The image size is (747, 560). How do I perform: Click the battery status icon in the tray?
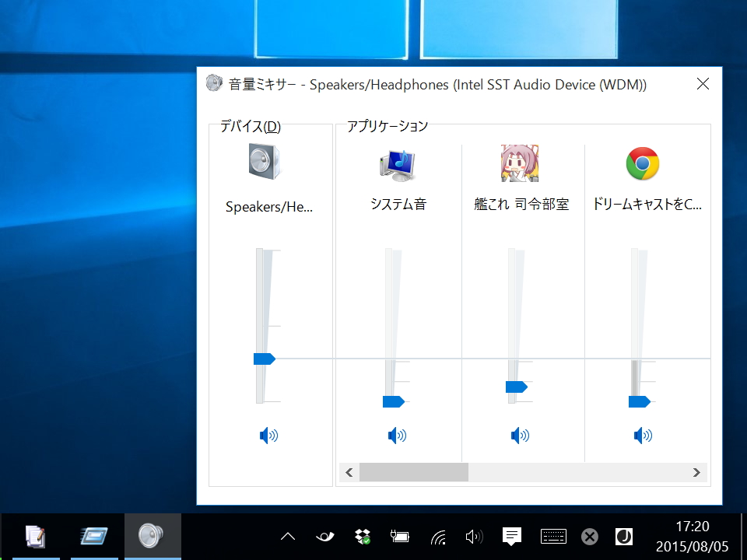click(x=399, y=536)
